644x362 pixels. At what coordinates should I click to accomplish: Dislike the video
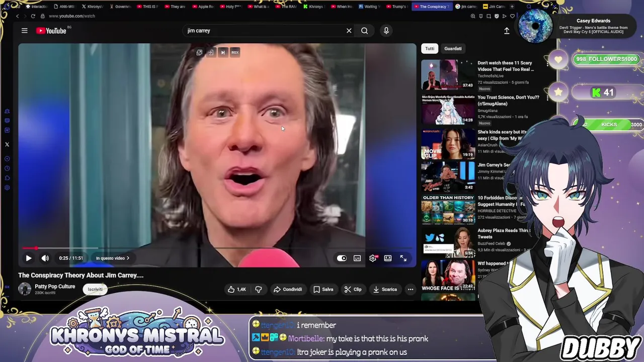point(258,289)
